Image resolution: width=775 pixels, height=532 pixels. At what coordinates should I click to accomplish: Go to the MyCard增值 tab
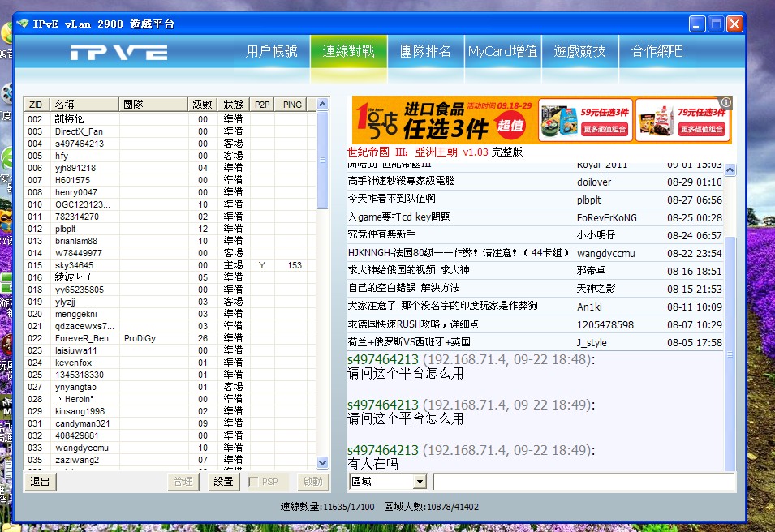(x=502, y=52)
